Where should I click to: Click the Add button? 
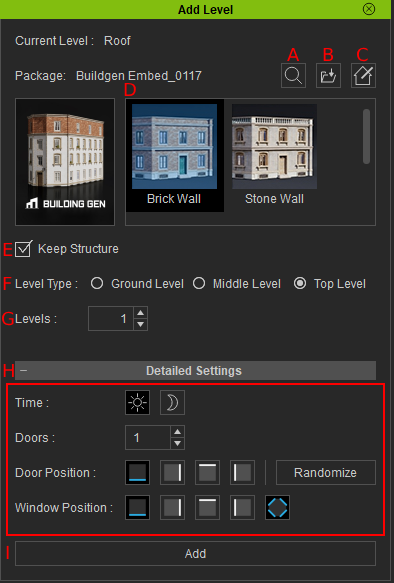pyautogui.click(x=195, y=553)
